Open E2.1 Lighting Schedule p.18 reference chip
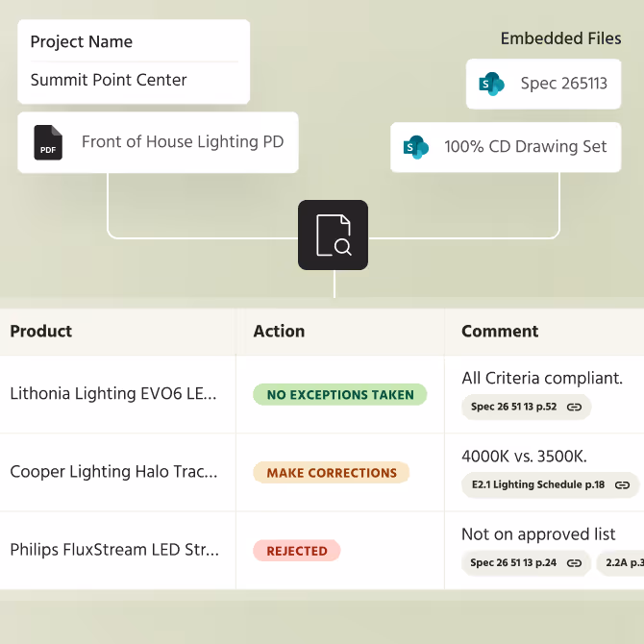 551,485
